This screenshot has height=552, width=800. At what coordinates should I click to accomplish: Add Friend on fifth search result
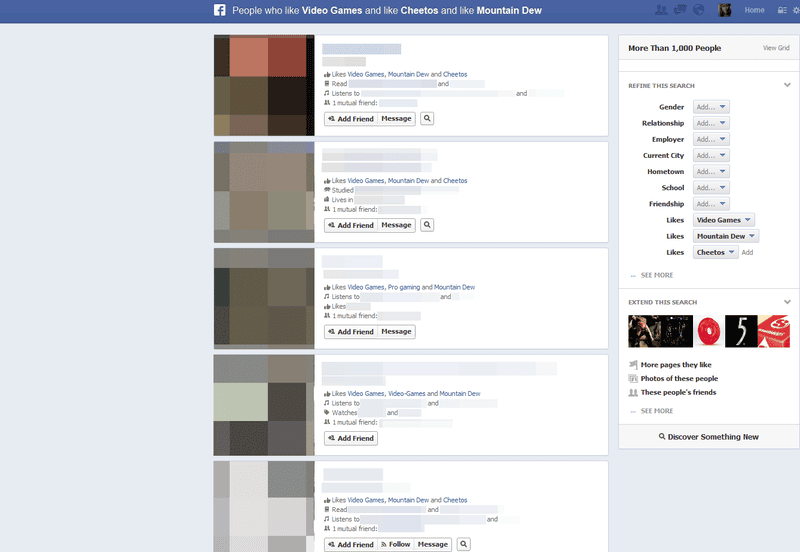(x=351, y=544)
